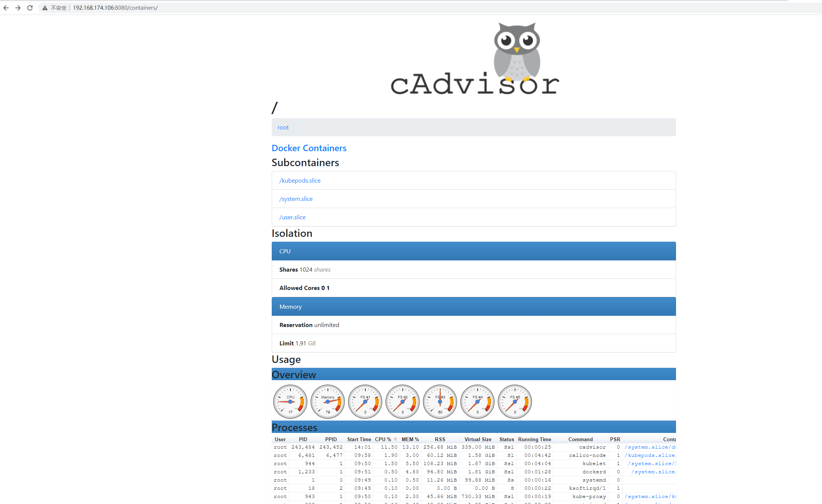Screen dimensions: 822x504
Task: Click the Overview section header
Action: click(474, 374)
